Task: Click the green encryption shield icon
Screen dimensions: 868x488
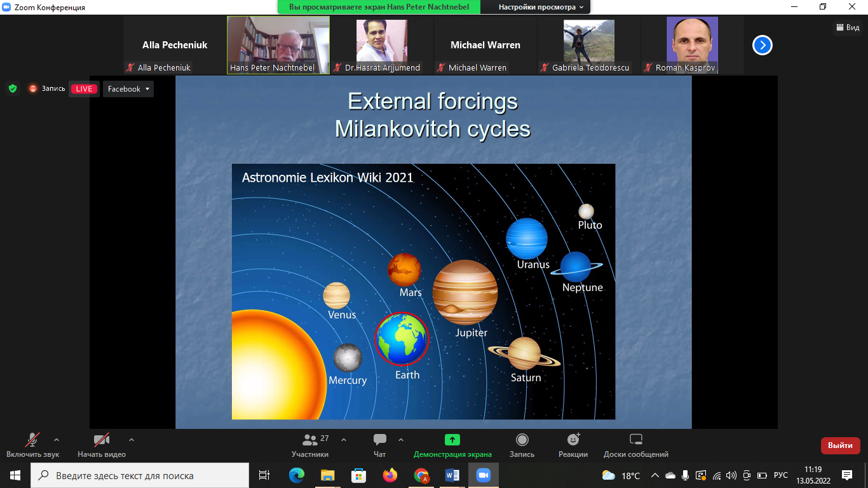Action: click(x=13, y=89)
